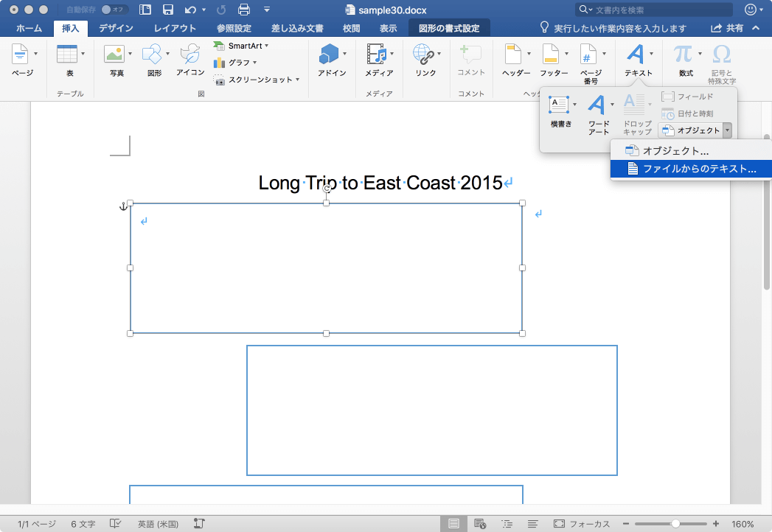Image resolution: width=772 pixels, height=532 pixels.
Task: Expand the Object (オブジェクト) dropdown arrow
Action: pyautogui.click(x=727, y=130)
